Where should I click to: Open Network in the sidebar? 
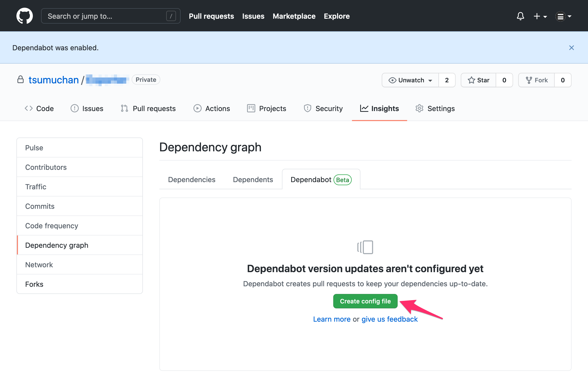point(80,265)
